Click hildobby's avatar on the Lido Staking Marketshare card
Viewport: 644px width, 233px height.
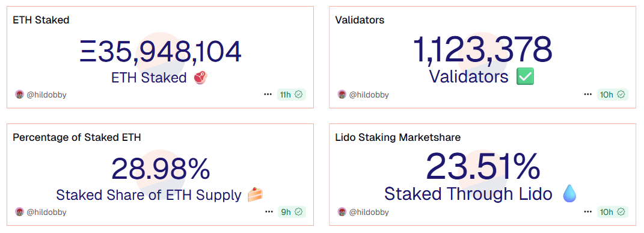tap(342, 212)
